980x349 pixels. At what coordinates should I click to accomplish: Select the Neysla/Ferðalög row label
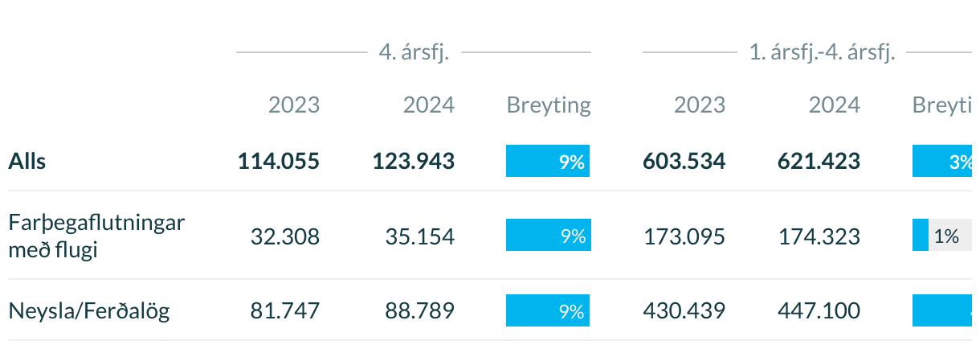89,311
